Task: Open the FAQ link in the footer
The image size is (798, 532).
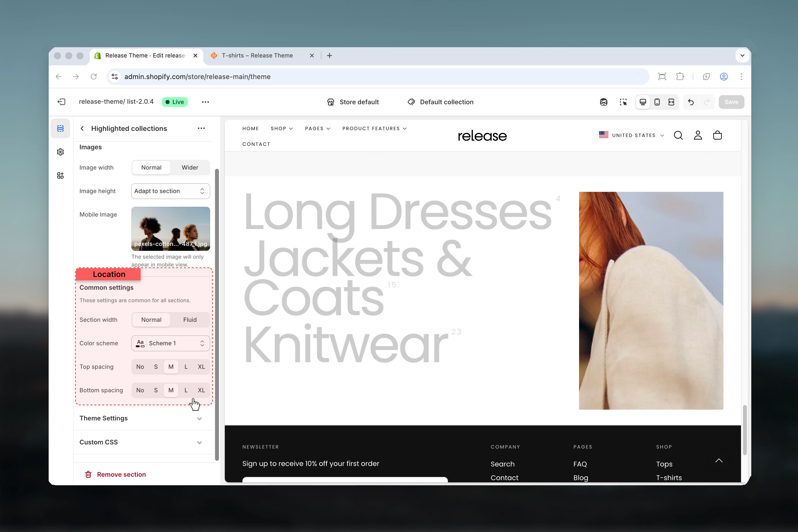Action: [580, 464]
